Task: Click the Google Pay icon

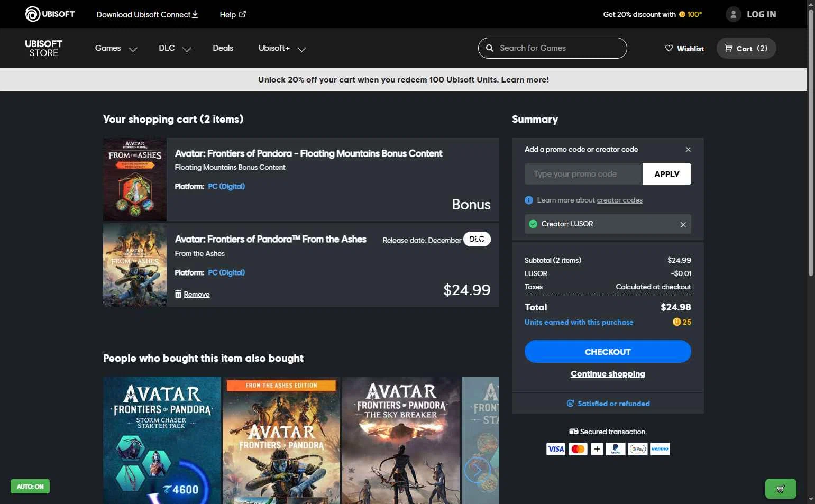Action: pyautogui.click(x=638, y=449)
